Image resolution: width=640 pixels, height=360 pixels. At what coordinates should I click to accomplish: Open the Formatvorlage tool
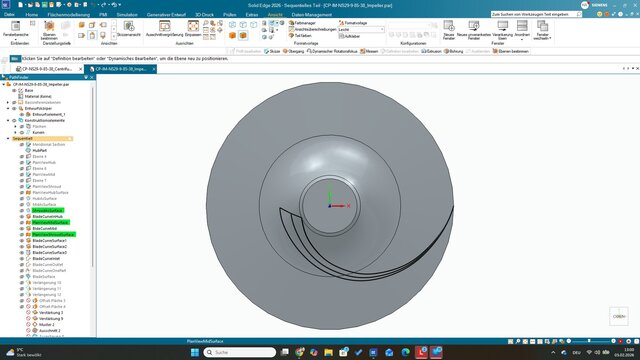click(353, 23)
